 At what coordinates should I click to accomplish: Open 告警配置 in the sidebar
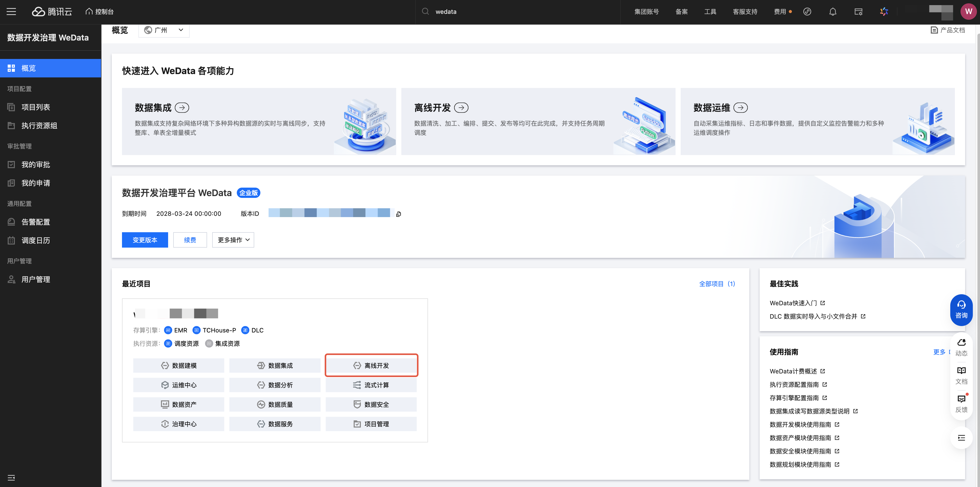(36, 222)
